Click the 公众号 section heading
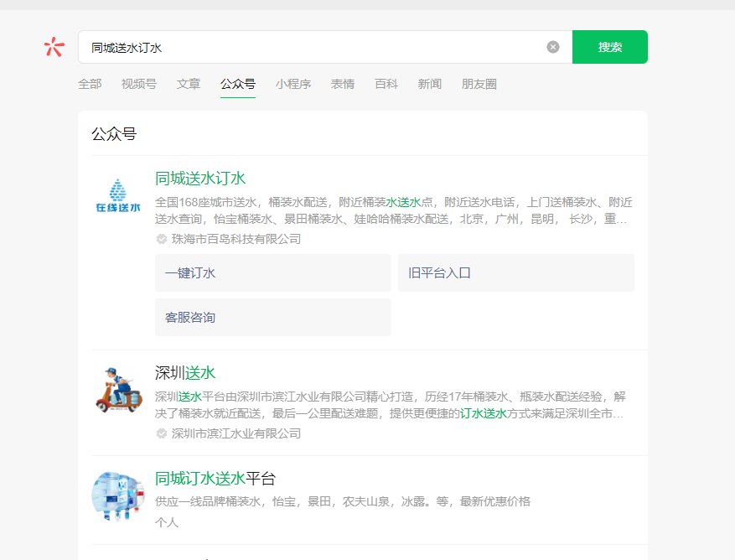This screenshot has width=735, height=560. pyautogui.click(x=114, y=134)
